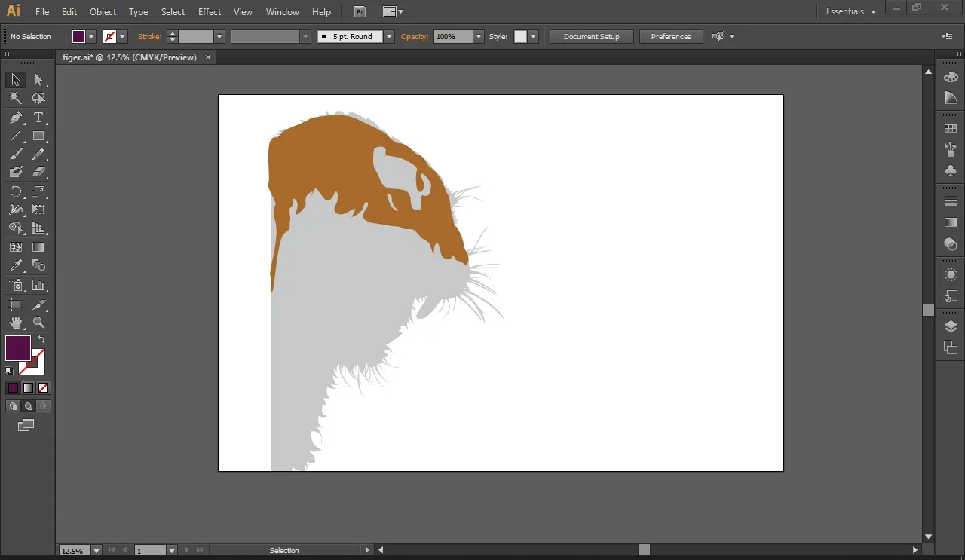This screenshot has height=560, width=965.
Task: Open the 5 pt. Round brush dropdown
Action: pyautogui.click(x=389, y=36)
